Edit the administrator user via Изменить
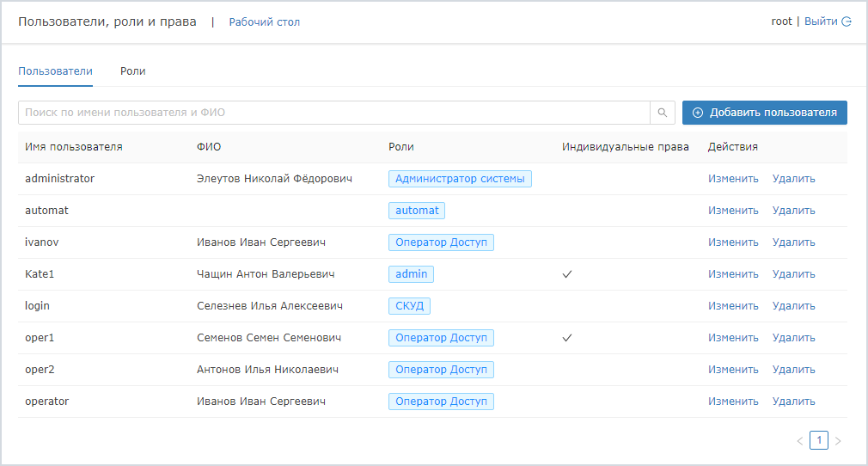Screen dimensions: 868x466 pos(733,179)
